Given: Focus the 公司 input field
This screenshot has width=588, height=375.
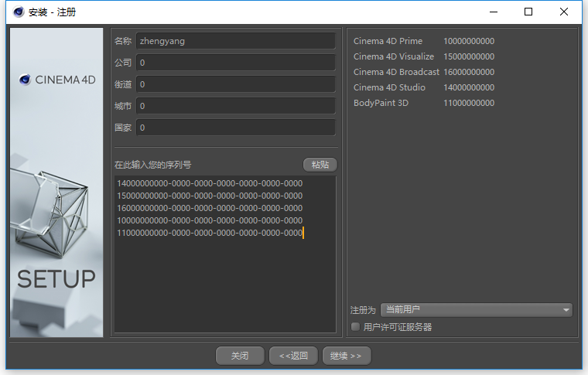Looking at the screenshot, I should (236, 63).
